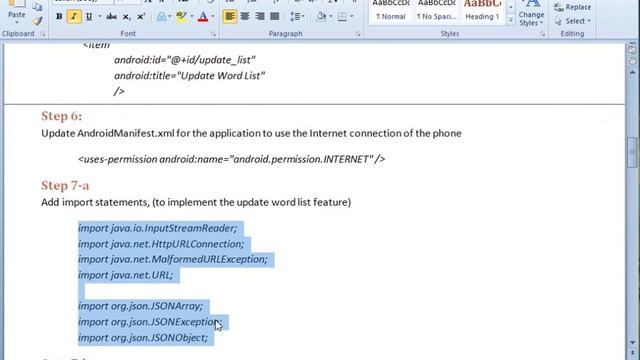
Task: Click the Text Effects icon
Action: 162,17
